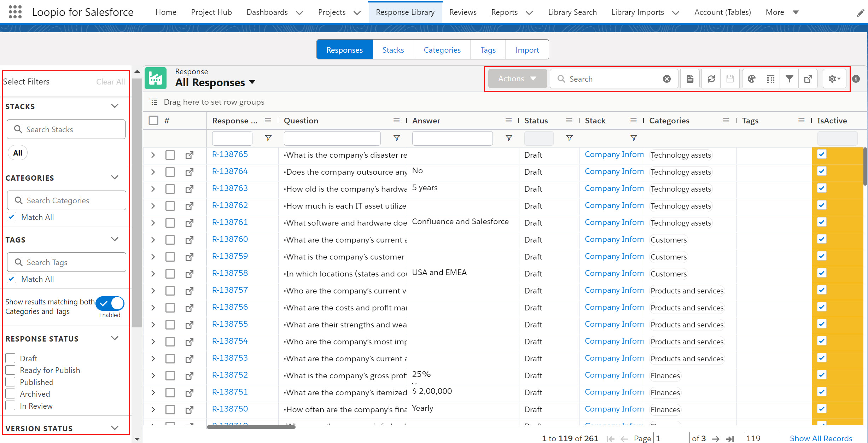Click Show All Records link
This screenshot has width=868, height=443.
(821, 438)
